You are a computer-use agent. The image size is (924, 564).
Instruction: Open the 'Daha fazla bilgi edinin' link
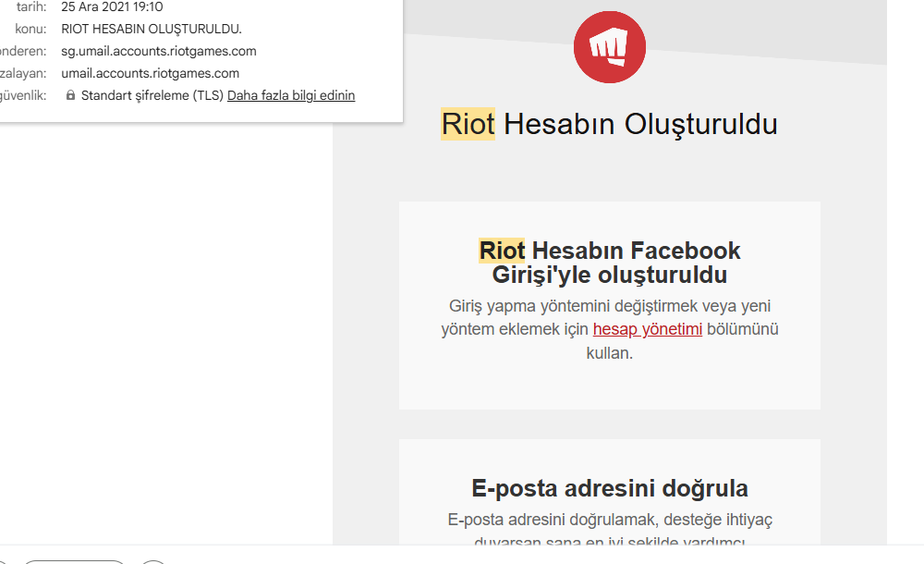[x=291, y=95]
